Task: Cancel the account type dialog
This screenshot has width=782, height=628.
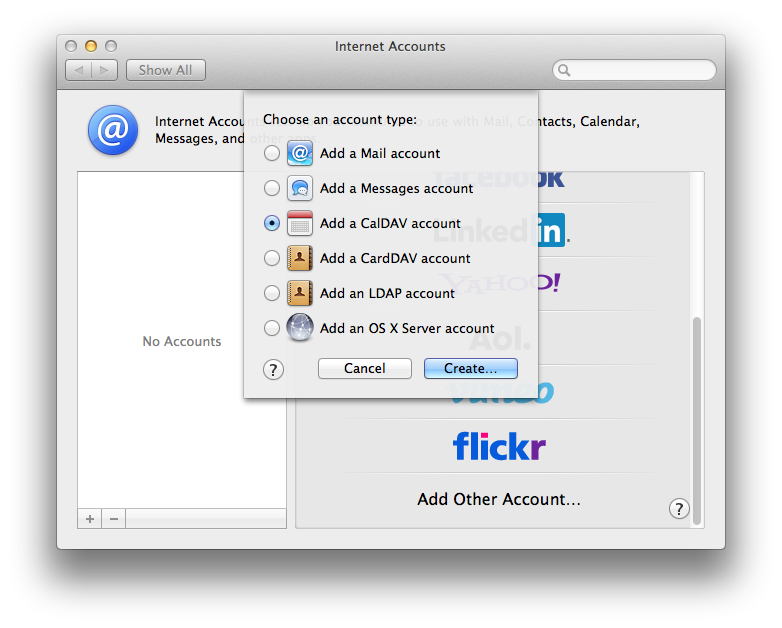Action: [364, 368]
